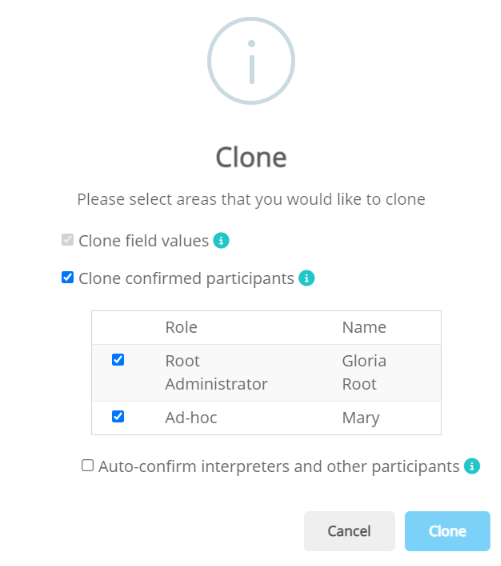The height and width of the screenshot is (566, 501).
Task: Toggle the Clone field values checkbox
Action: pos(67,240)
